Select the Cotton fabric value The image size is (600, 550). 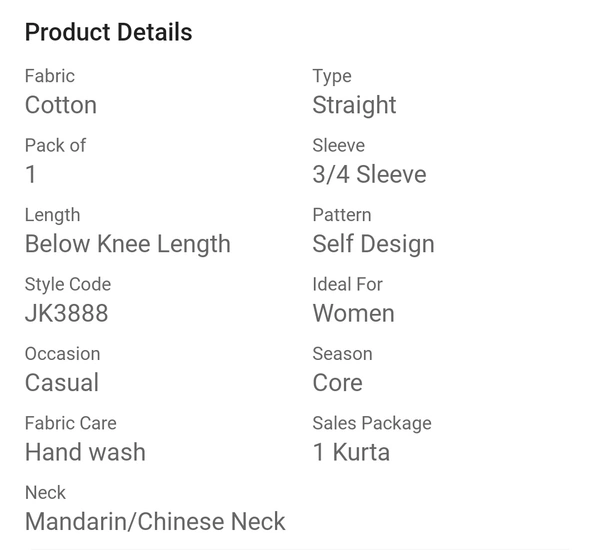coord(61,105)
